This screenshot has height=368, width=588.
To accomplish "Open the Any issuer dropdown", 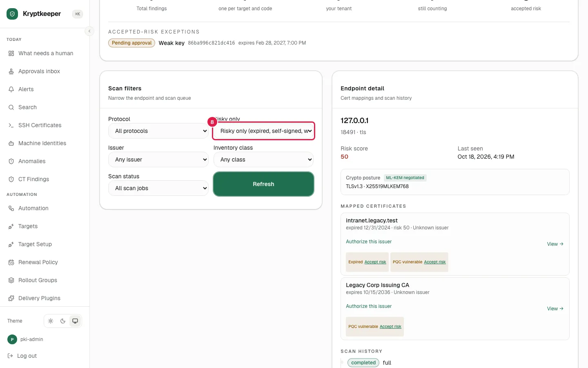I will (x=158, y=159).
